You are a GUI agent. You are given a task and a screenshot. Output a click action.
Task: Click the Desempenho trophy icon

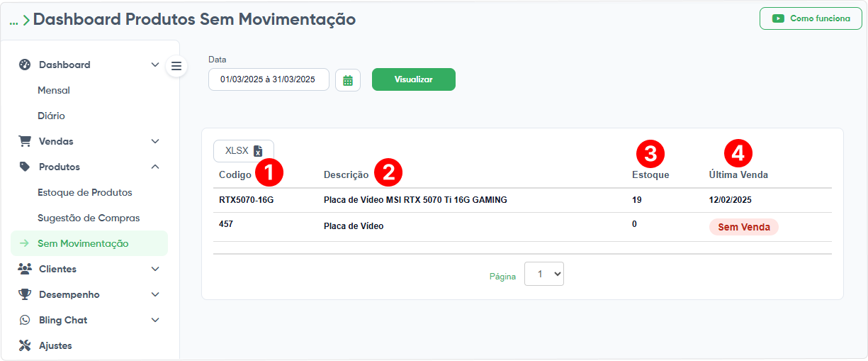coord(25,294)
